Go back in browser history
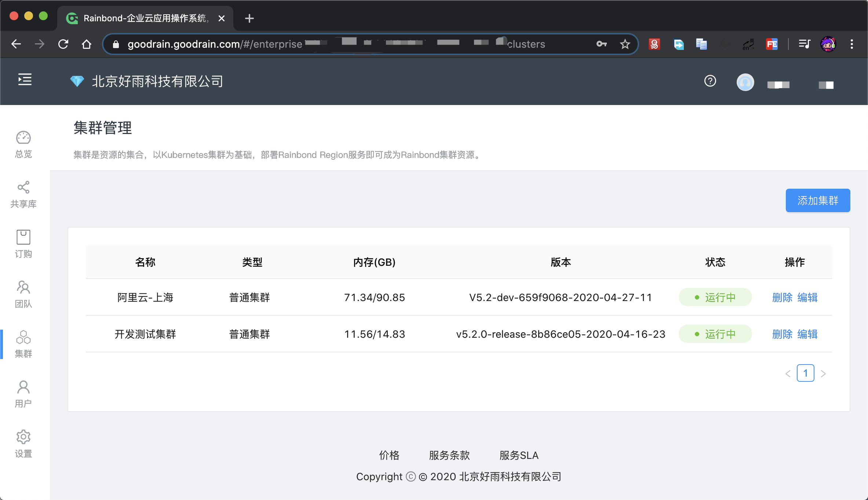The height and width of the screenshot is (500, 868). pos(16,44)
